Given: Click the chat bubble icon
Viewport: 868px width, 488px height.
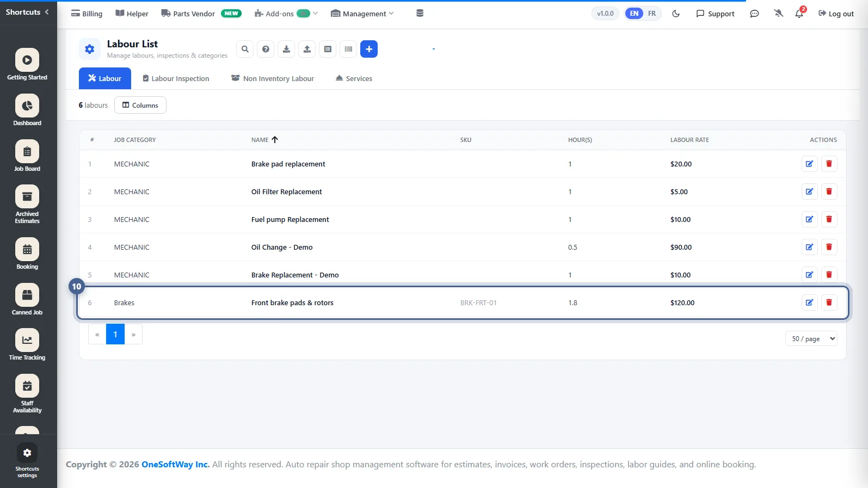Looking at the screenshot, I should tap(754, 14).
